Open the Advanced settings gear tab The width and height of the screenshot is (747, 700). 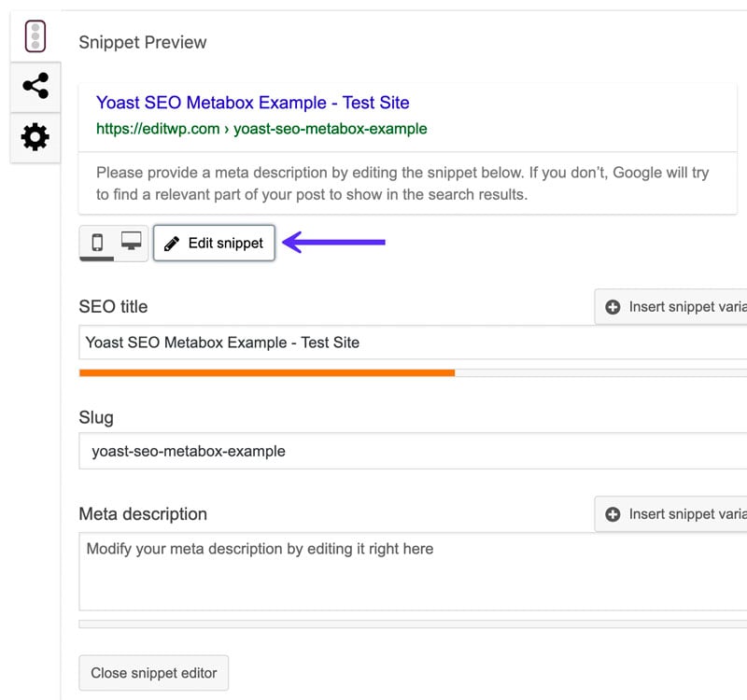pos(35,137)
